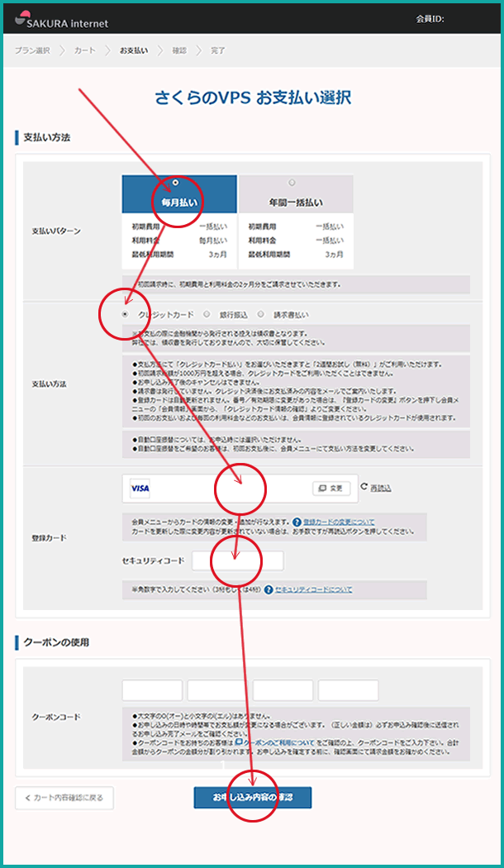Click the VISA card logo

tap(140, 489)
